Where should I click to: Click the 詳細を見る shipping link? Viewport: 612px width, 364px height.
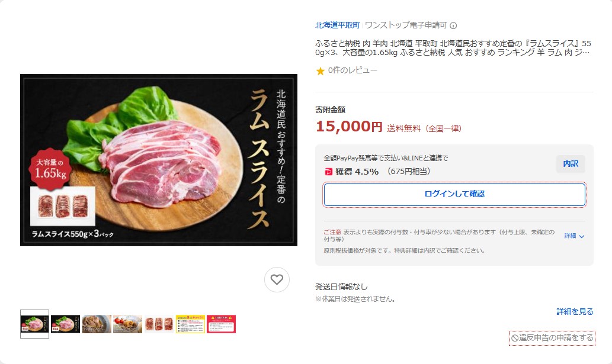click(575, 311)
